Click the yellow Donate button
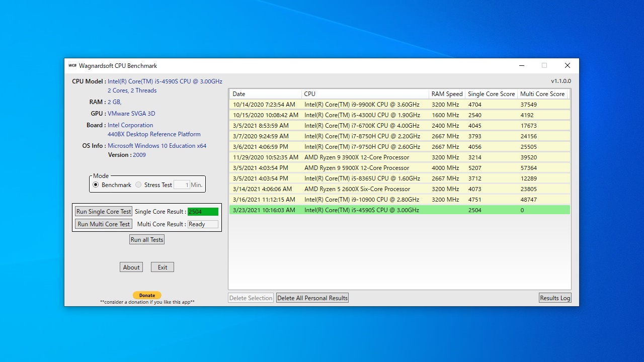This screenshot has height=362, width=644. pos(147,295)
